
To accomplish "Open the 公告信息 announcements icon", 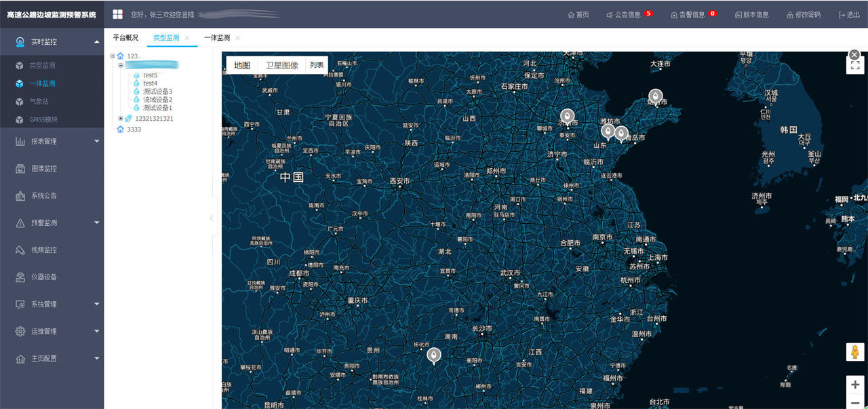I will tap(610, 15).
